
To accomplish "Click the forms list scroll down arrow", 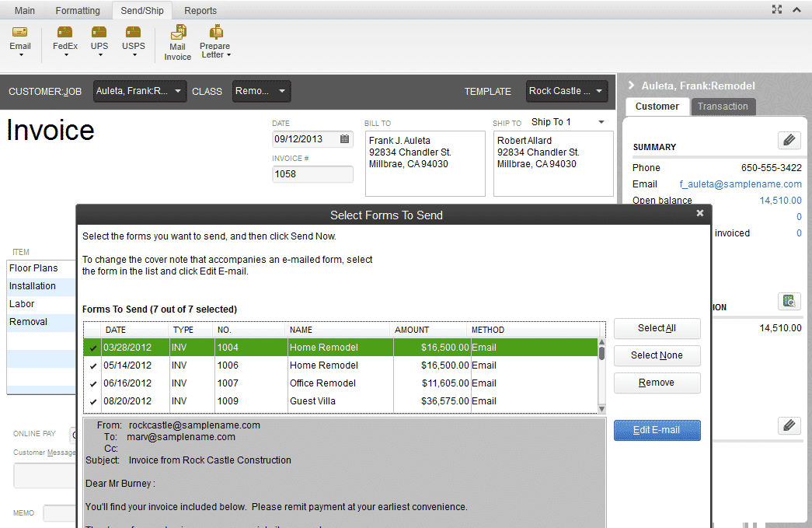I will [x=601, y=409].
